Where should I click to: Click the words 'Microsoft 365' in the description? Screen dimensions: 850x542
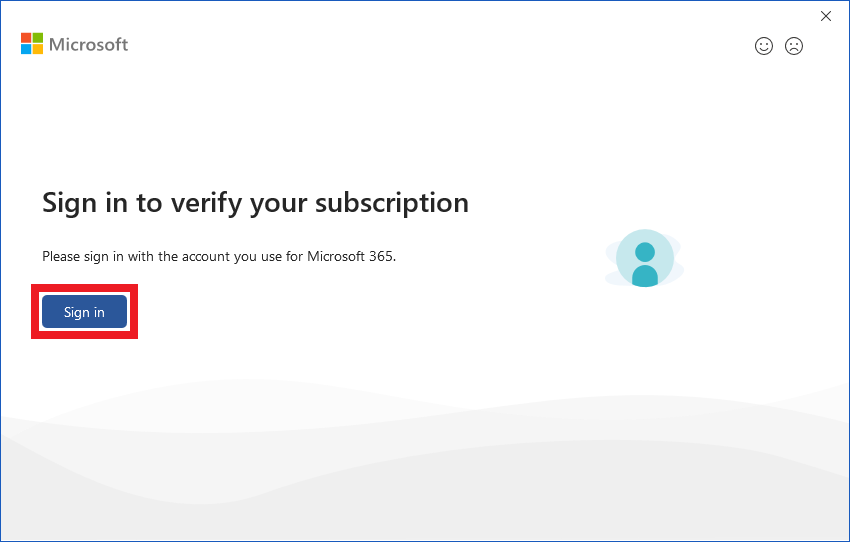pos(350,256)
